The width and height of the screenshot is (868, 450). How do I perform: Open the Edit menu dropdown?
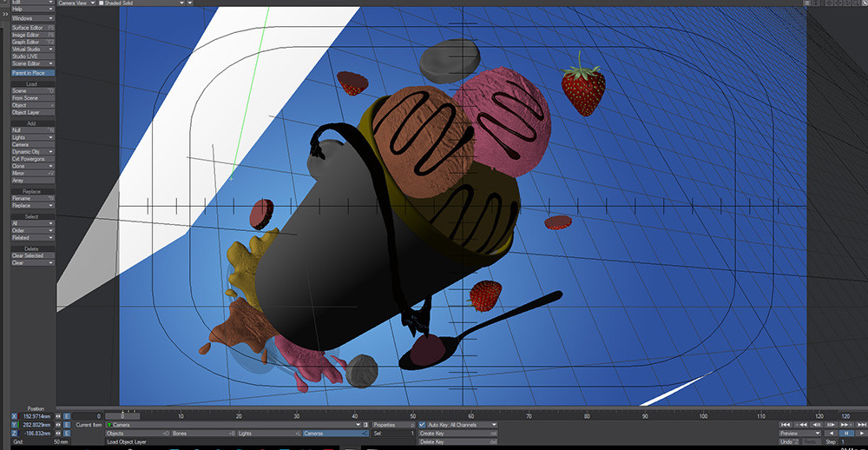point(33,3)
